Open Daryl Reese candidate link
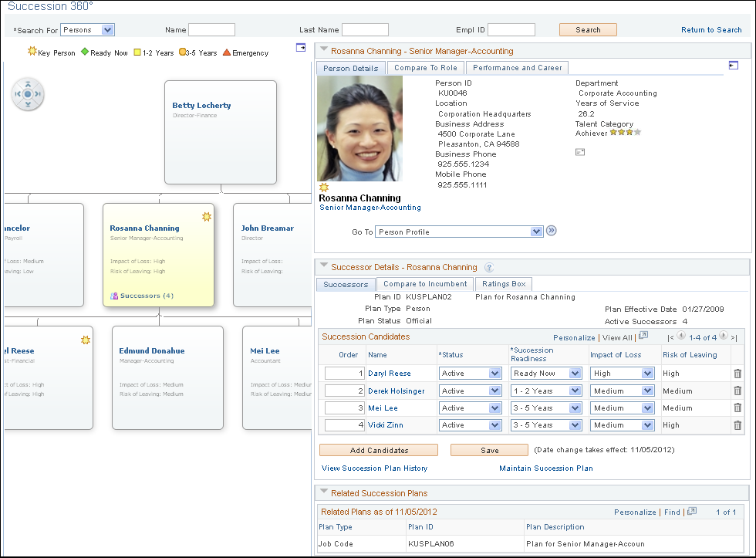This screenshot has height=558, width=756. pos(389,374)
